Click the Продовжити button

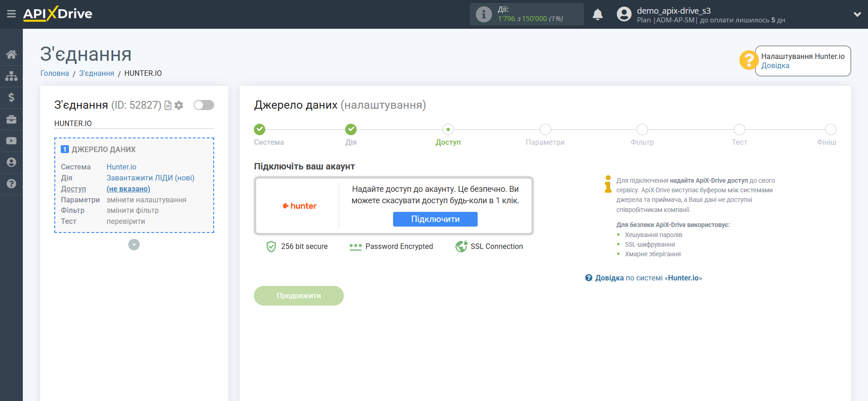point(299,296)
